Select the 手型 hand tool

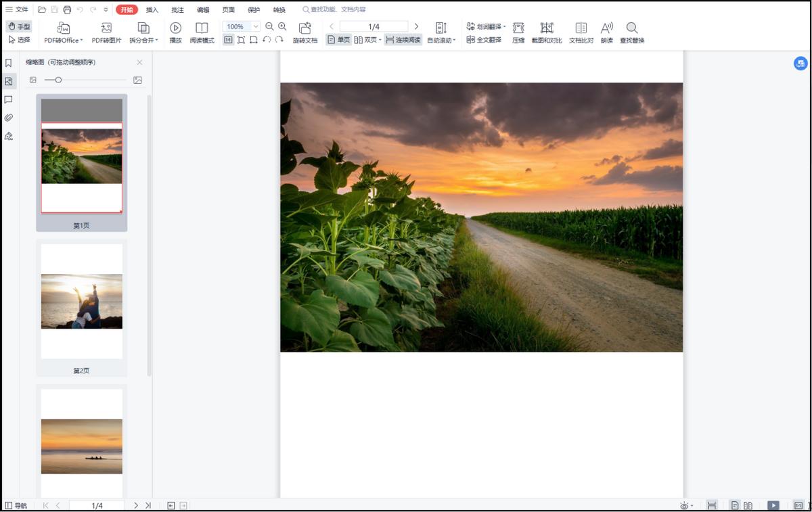click(x=18, y=26)
